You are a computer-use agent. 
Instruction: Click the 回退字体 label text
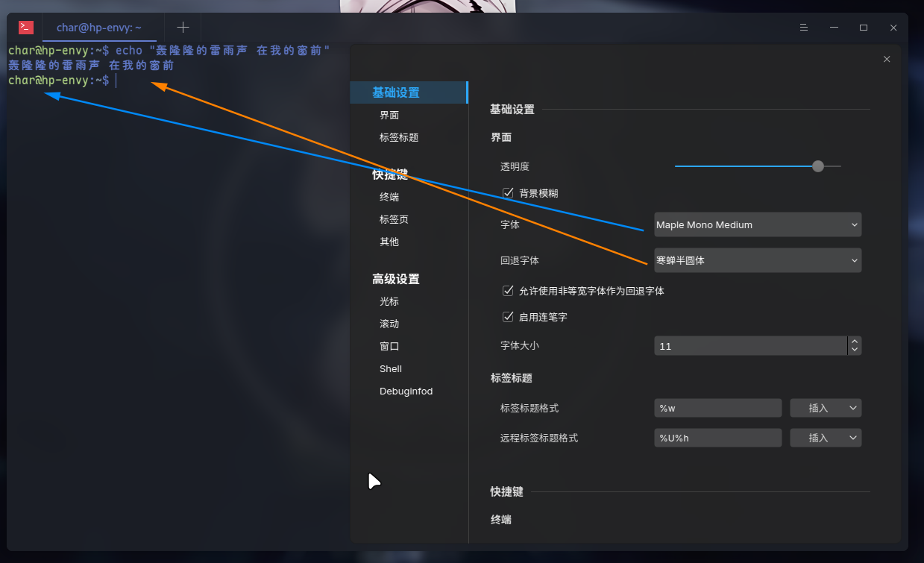pos(520,260)
